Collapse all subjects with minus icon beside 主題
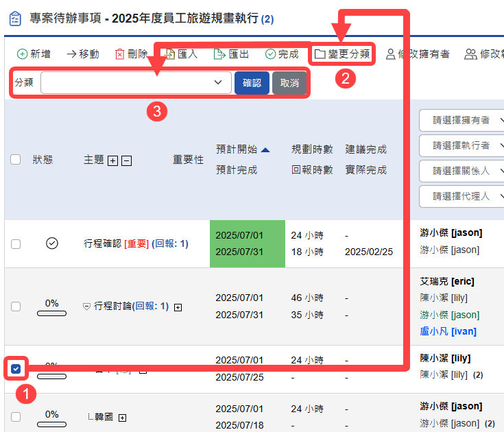This screenshot has height=432, width=504. 126,160
